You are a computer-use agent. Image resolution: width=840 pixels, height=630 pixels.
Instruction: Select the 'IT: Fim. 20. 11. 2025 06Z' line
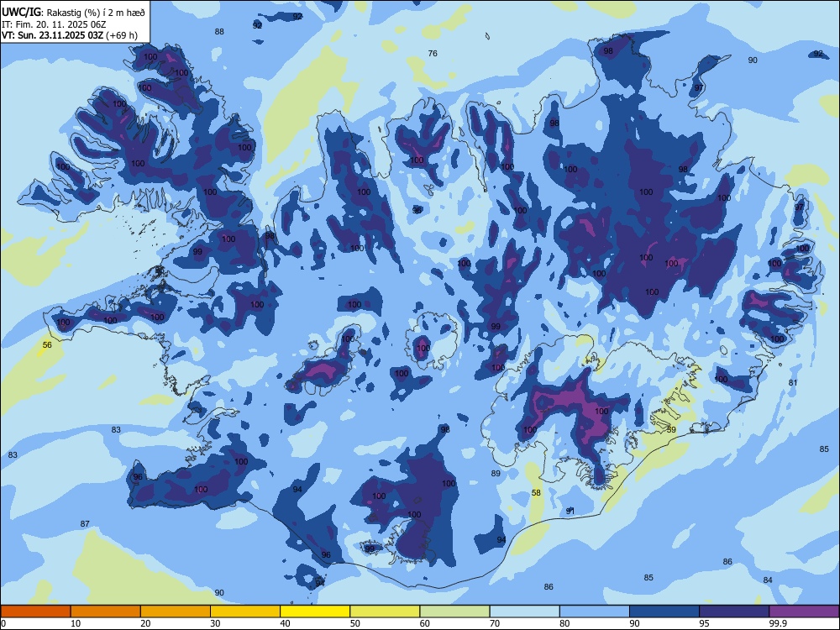coord(52,24)
